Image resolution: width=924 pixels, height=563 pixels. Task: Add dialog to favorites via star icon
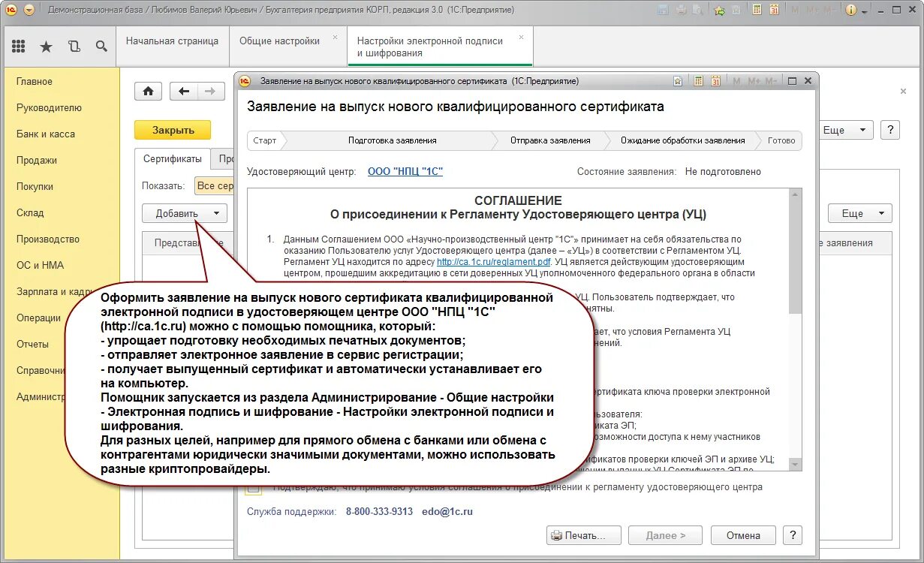coord(678,80)
